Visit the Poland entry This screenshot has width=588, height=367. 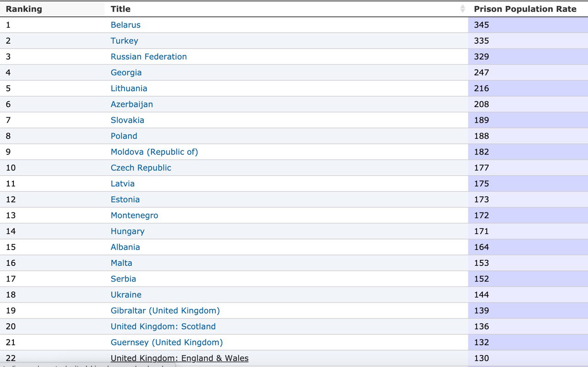point(124,136)
